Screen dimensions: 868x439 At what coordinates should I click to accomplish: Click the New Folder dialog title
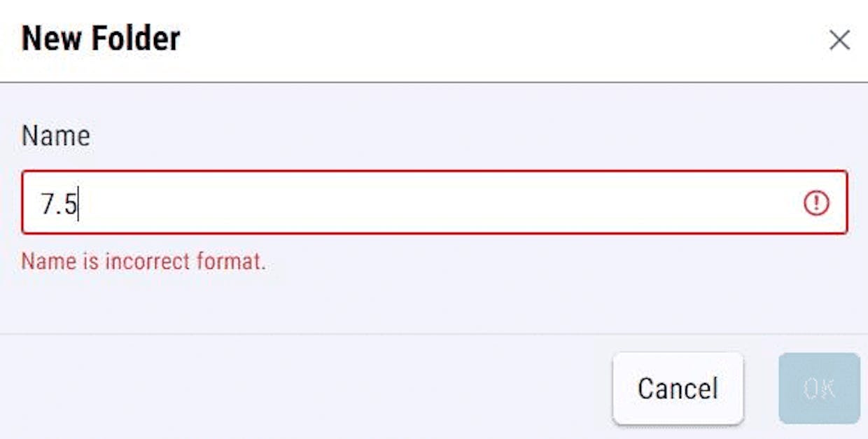tap(101, 39)
